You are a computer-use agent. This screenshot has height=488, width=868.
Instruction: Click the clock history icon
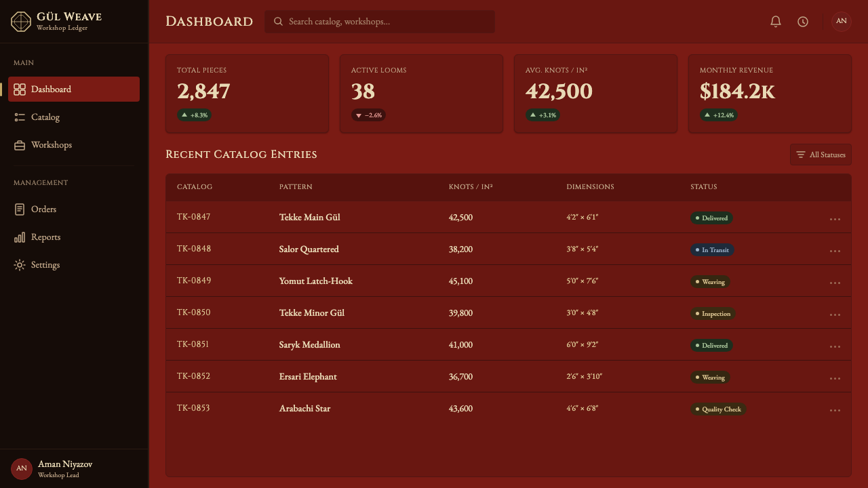tap(803, 22)
